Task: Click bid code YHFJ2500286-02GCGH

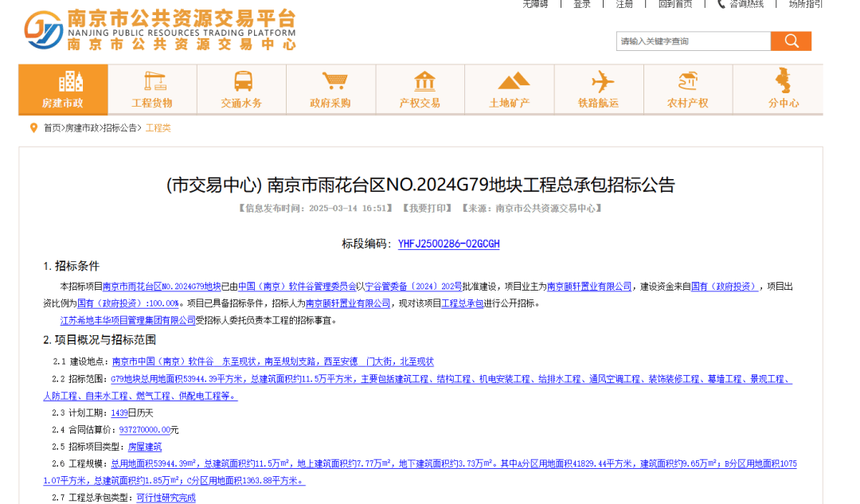Action: (x=448, y=244)
